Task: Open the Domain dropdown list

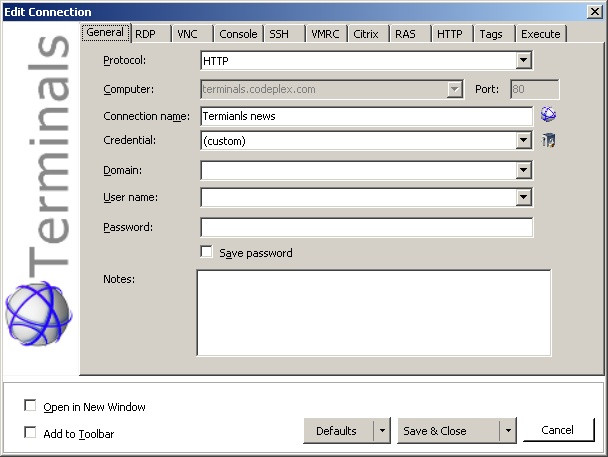Action: (523, 170)
